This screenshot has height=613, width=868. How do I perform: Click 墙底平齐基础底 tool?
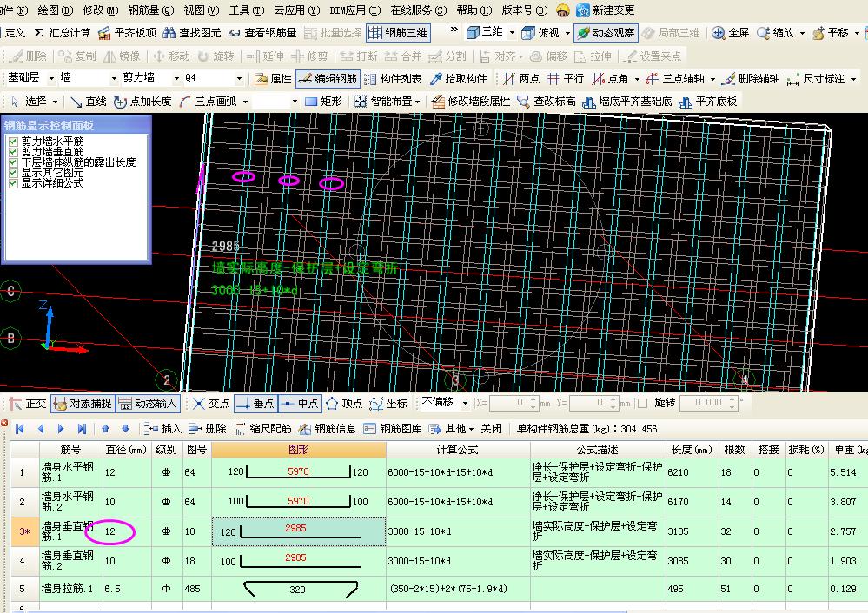tap(626, 102)
